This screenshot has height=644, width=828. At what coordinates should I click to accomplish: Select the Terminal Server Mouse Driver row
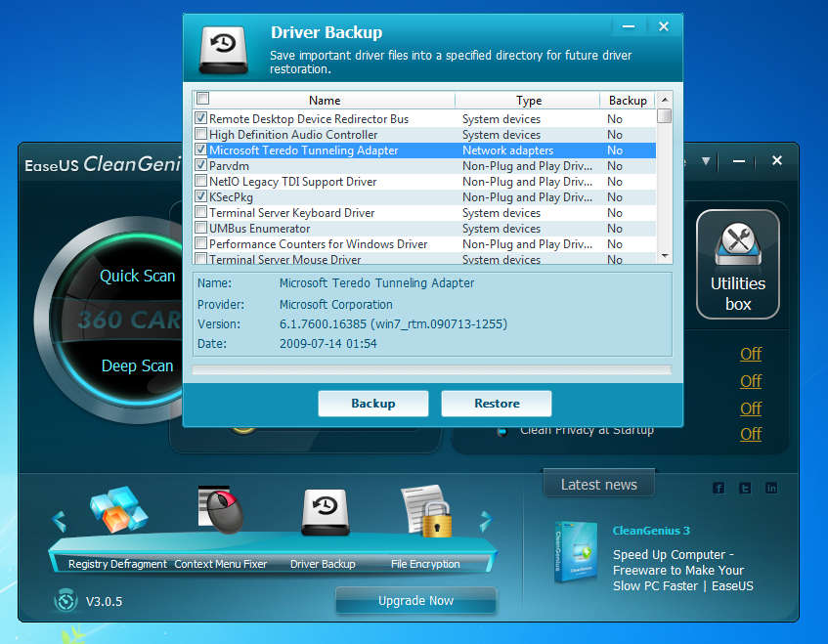[424, 259]
